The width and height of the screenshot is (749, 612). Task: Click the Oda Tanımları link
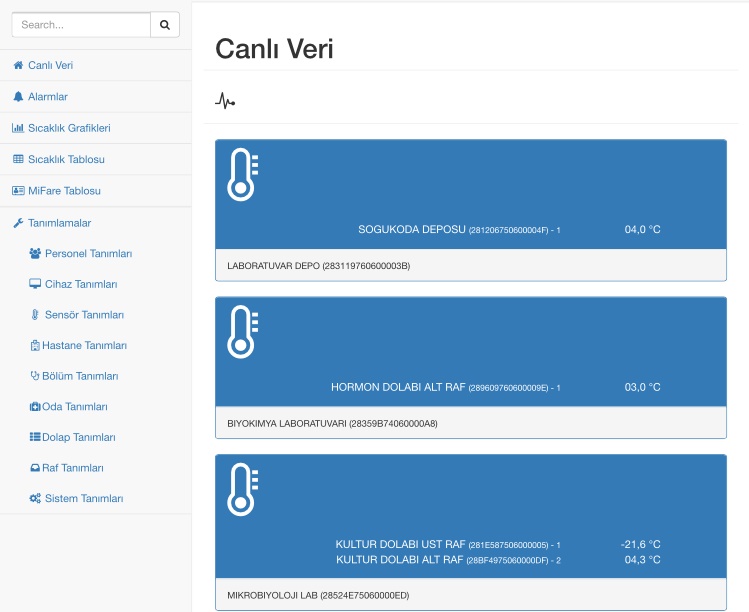(74, 407)
